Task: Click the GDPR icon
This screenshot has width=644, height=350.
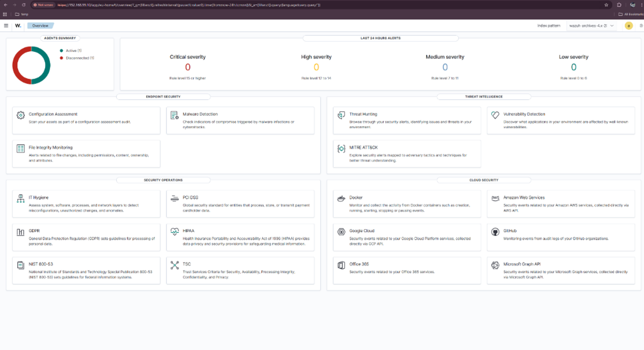Action: pos(20,232)
